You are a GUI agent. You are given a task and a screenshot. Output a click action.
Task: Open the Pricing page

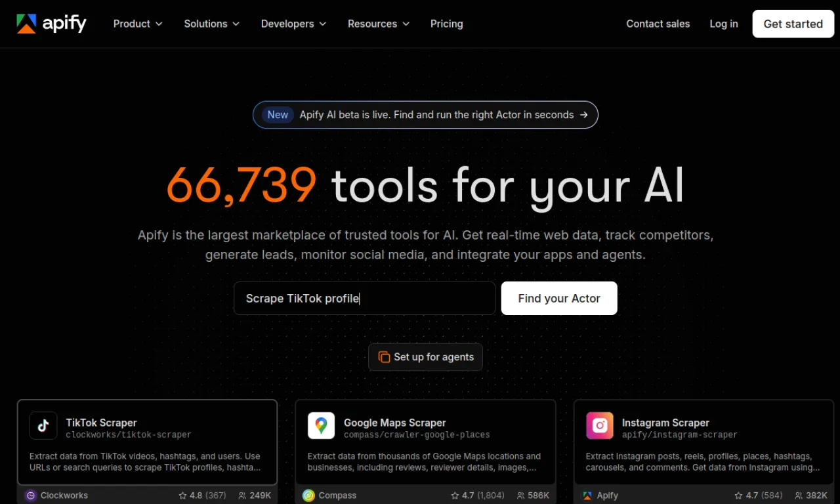[447, 24]
